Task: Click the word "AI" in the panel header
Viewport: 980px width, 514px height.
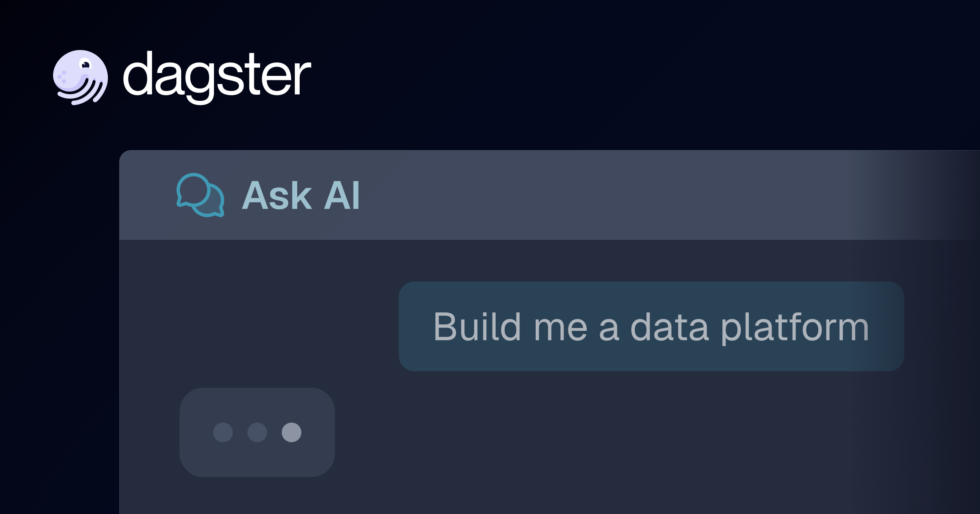Action: [342, 196]
